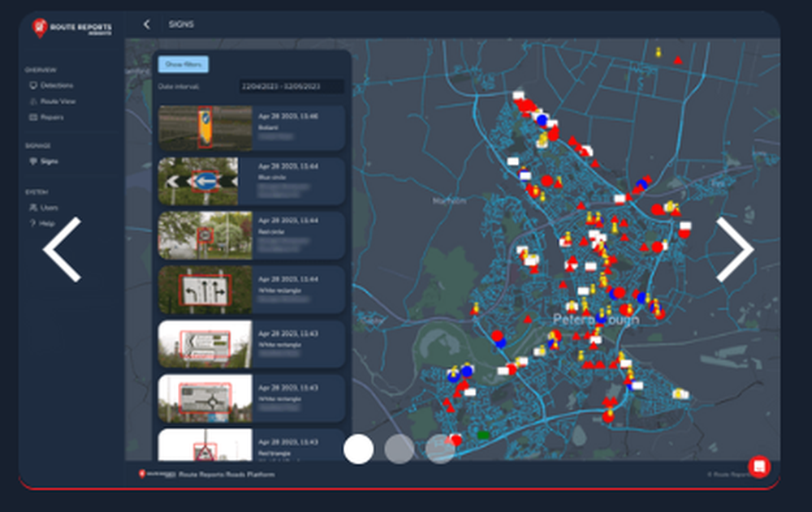Switch to the SIGNS tab at the top
812x512 pixels.
pos(182,24)
